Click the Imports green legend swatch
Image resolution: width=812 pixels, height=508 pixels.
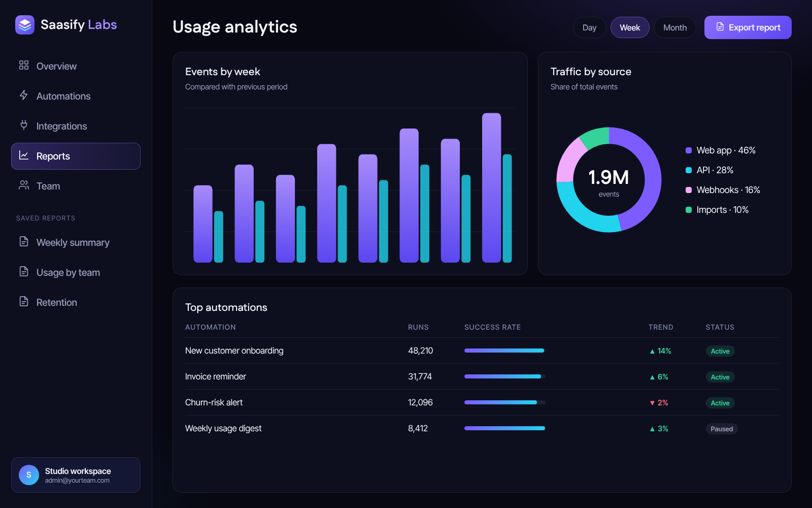pyautogui.click(x=689, y=210)
